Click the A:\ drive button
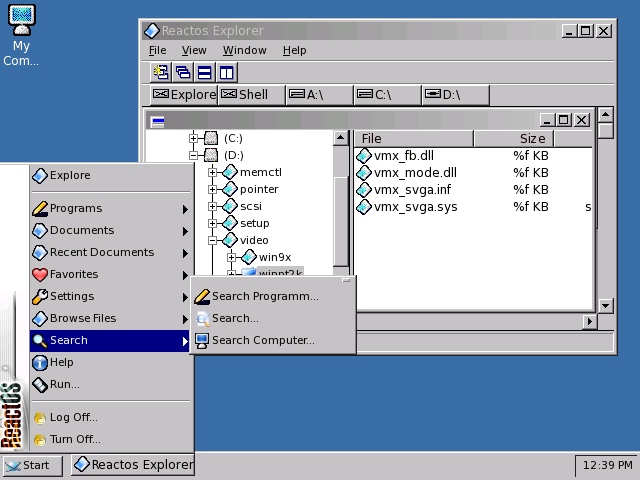The height and width of the screenshot is (480, 640). 320,95
